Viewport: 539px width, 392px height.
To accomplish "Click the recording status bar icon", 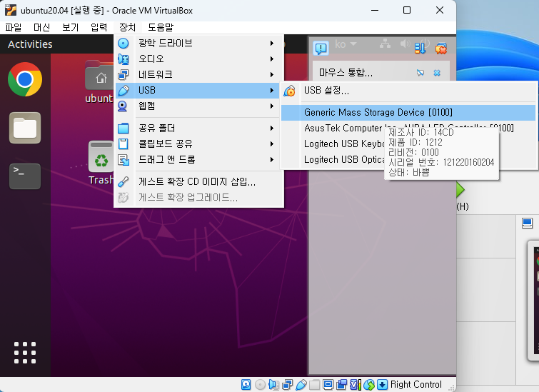I will [x=342, y=384].
